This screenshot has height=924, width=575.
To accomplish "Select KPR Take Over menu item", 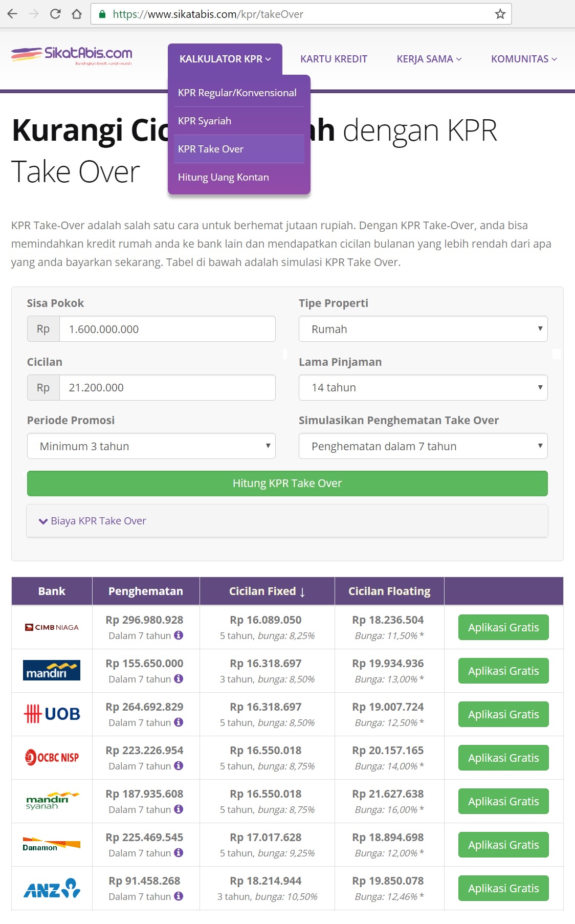I will (x=239, y=149).
